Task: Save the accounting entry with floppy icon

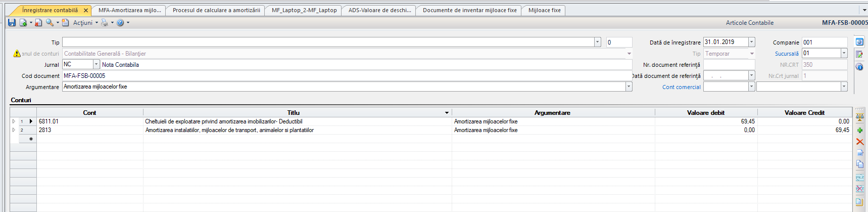Action: point(12,23)
